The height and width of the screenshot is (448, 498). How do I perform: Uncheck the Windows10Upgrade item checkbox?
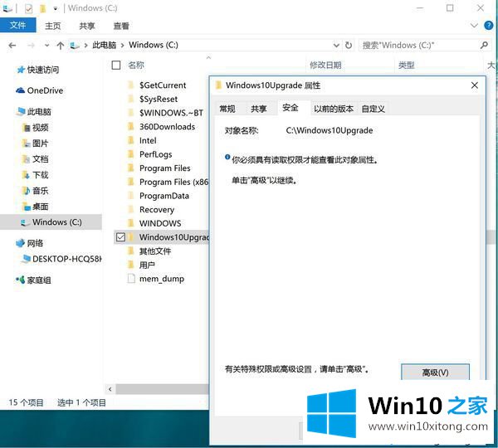pyautogui.click(x=120, y=237)
